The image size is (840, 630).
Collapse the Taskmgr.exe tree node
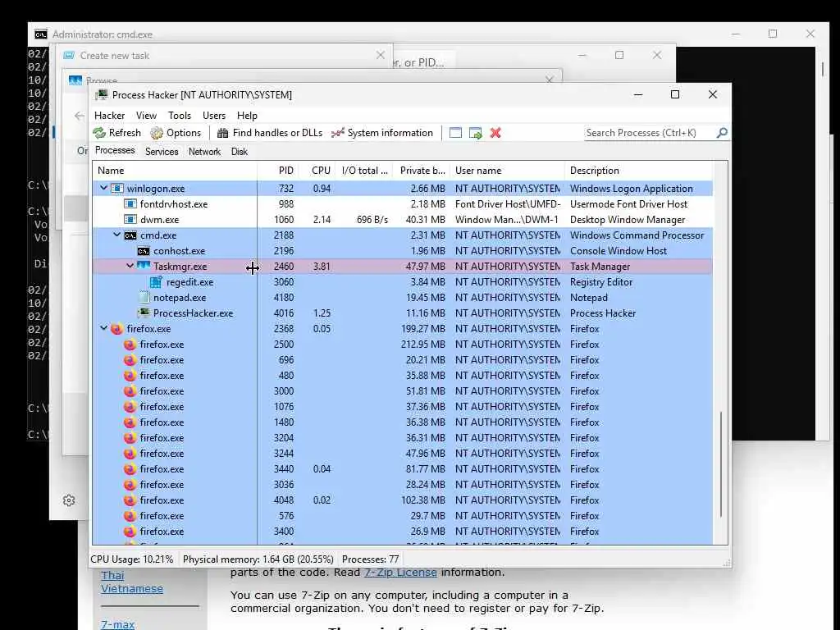click(130, 266)
